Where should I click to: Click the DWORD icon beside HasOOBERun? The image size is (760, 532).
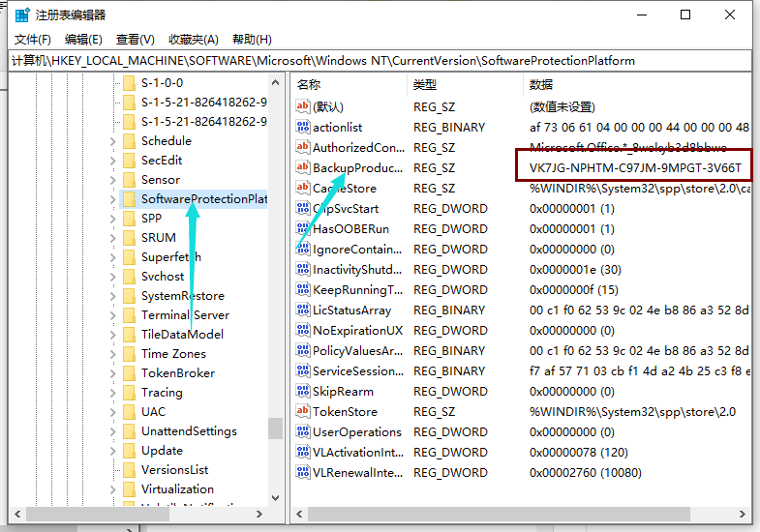(303, 229)
